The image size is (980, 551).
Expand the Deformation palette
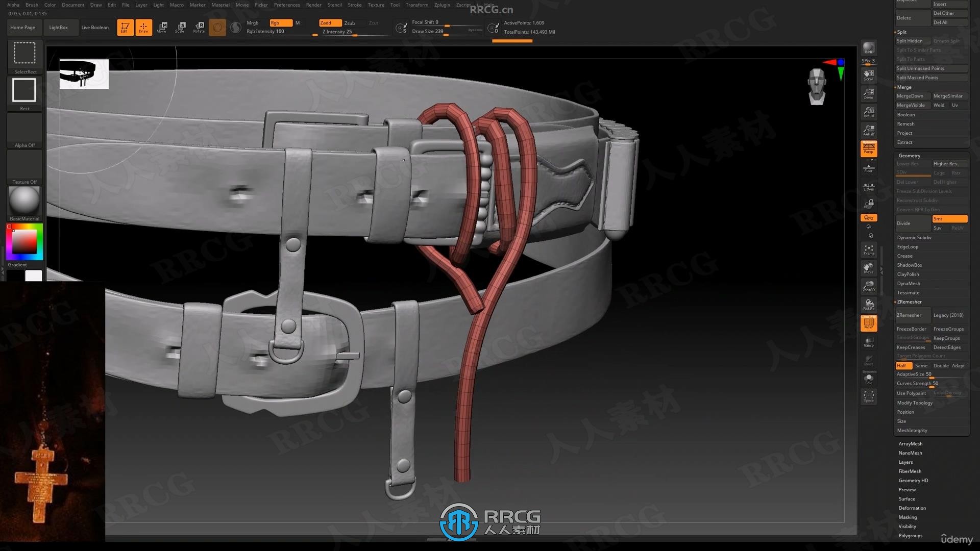[x=912, y=508]
